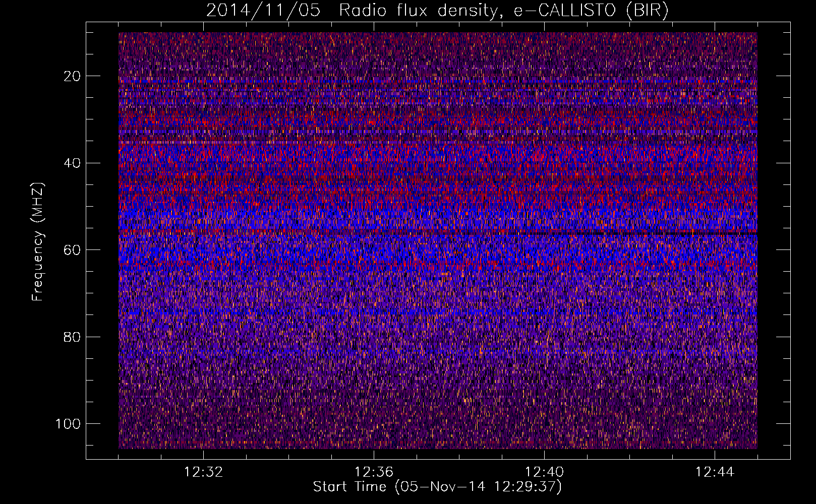The width and height of the screenshot is (816, 504).
Task: Click the 'Frequency (MHZ)' y-axis label
Action: pos(38,242)
